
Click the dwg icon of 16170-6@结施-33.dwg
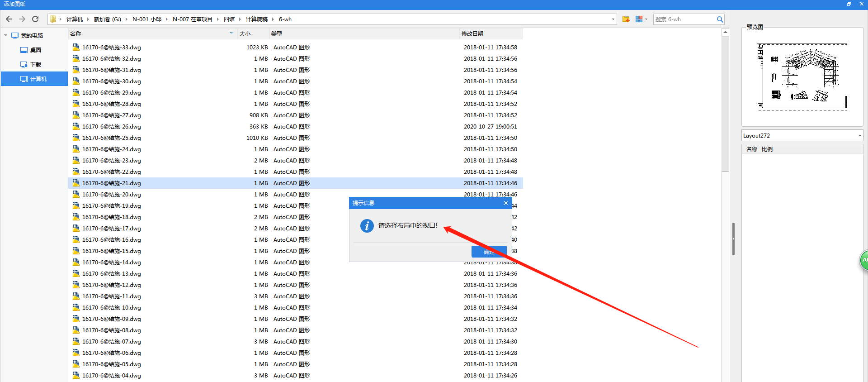[76, 47]
